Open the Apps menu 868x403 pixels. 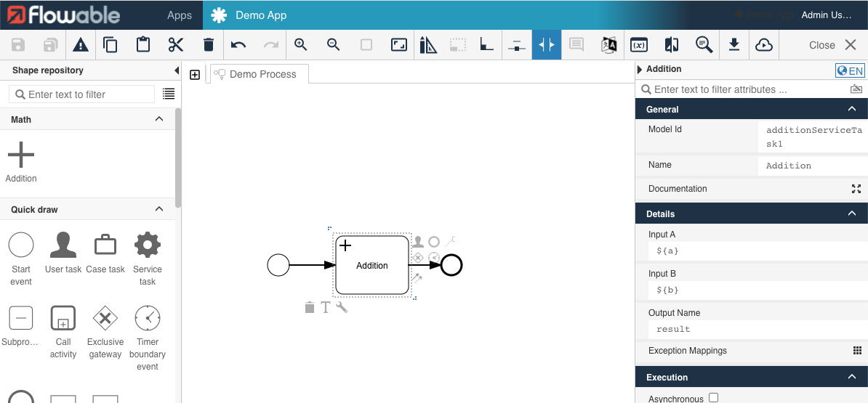point(180,15)
